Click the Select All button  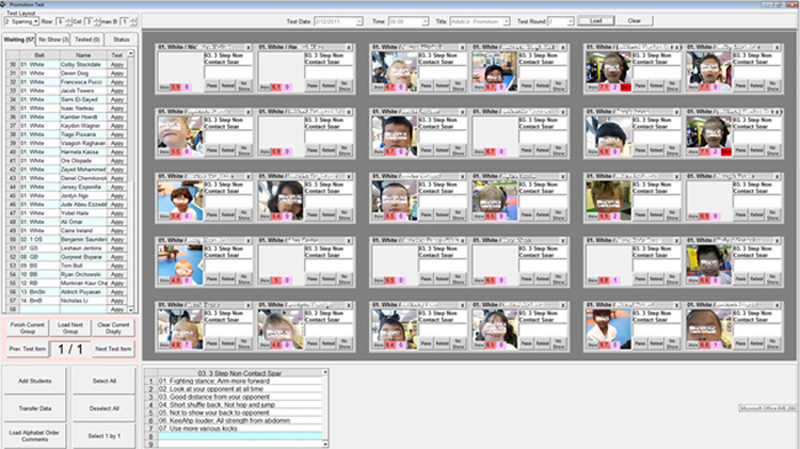106,381
